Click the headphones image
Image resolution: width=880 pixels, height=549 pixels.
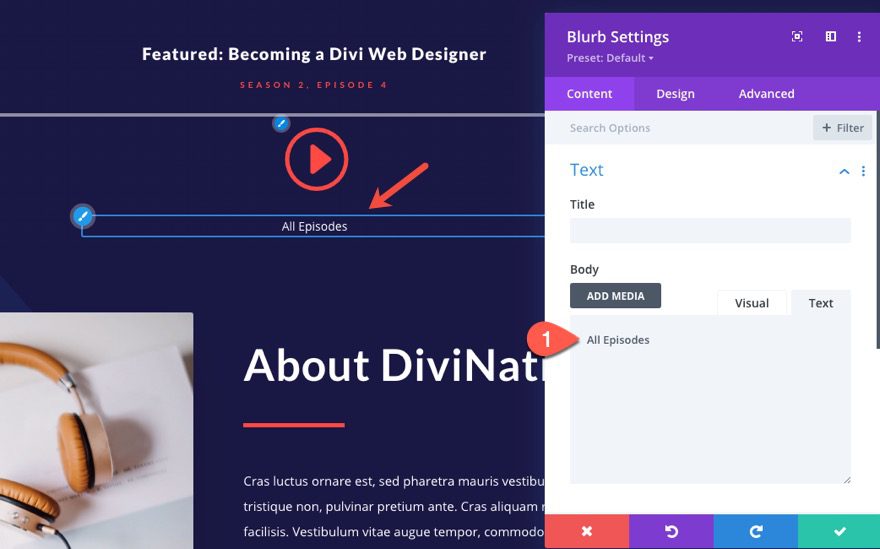pyautogui.click(x=97, y=431)
